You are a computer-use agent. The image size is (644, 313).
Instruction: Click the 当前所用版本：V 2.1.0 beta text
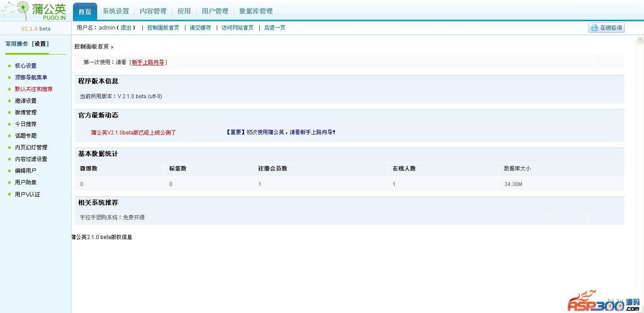coord(121,96)
